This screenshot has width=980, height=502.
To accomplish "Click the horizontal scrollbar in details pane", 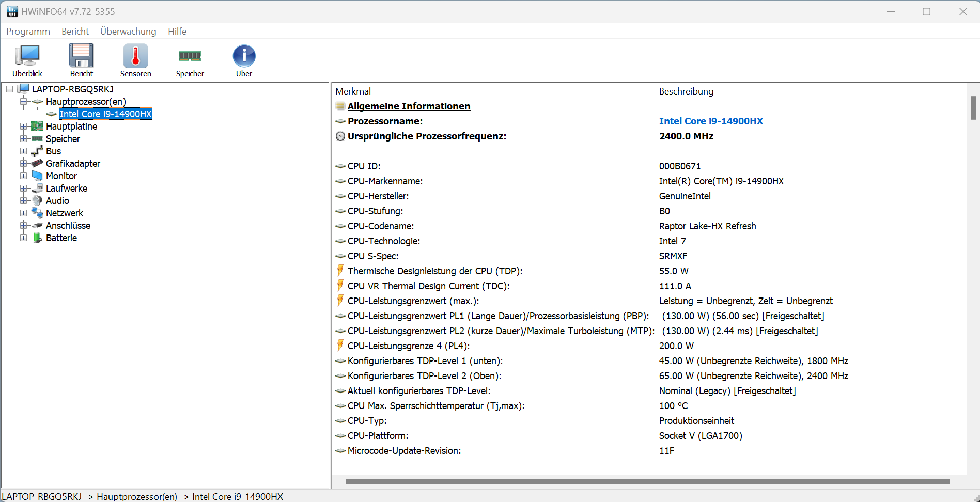I will tap(647, 481).
